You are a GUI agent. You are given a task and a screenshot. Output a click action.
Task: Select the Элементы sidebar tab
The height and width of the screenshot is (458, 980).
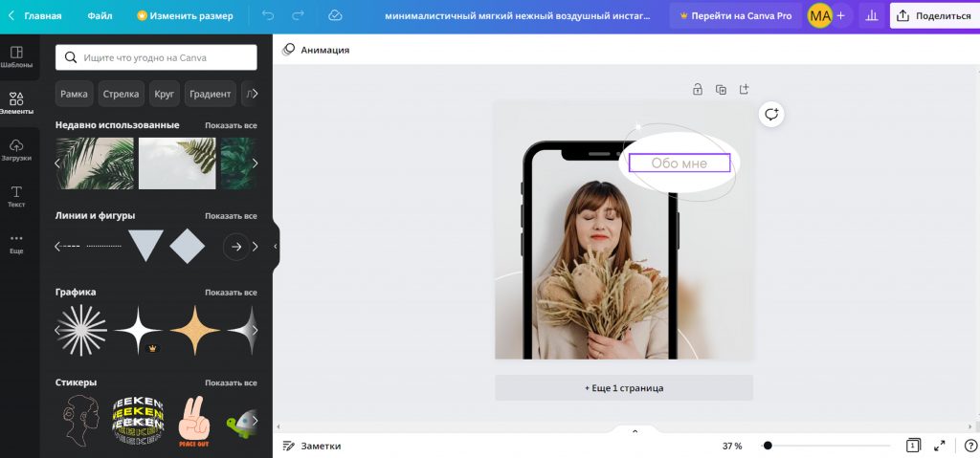point(17,103)
